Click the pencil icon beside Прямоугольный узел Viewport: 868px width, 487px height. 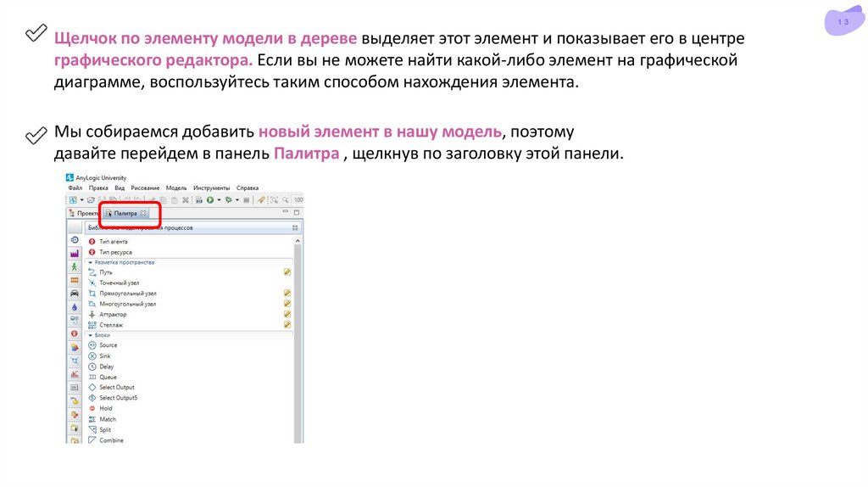(287, 293)
